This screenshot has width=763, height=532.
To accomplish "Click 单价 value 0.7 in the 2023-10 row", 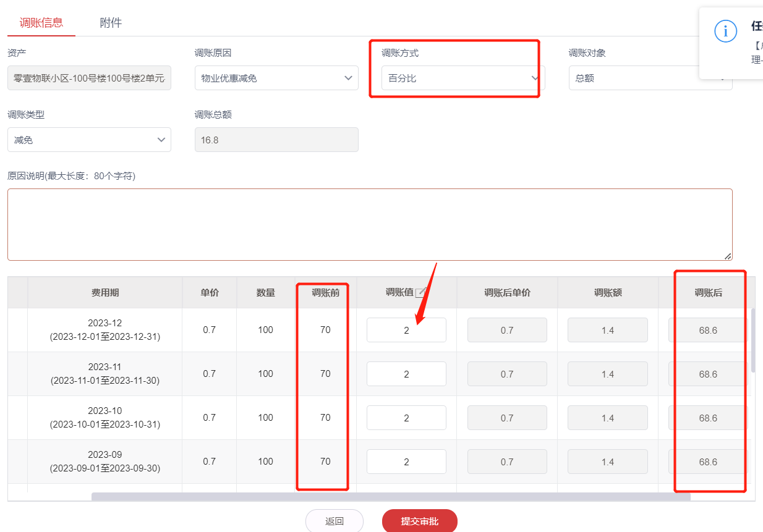I will [210, 418].
